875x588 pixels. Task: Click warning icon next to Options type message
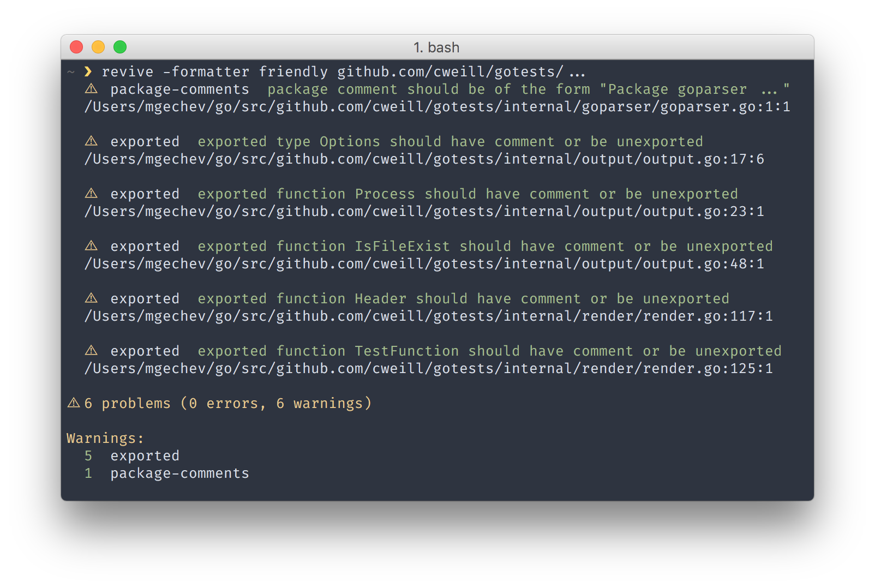(x=91, y=141)
